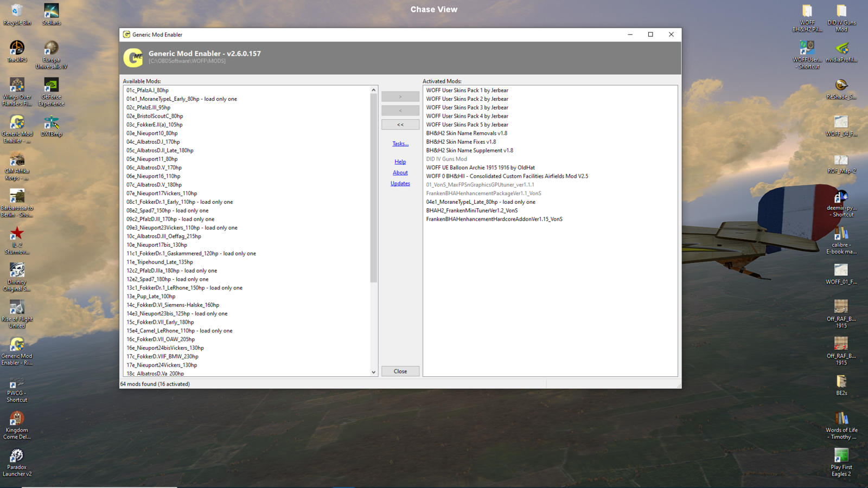This screenshot has width=868, height=488.
Task: Open the WOFF_01_F desktop file
Action: 841,274
